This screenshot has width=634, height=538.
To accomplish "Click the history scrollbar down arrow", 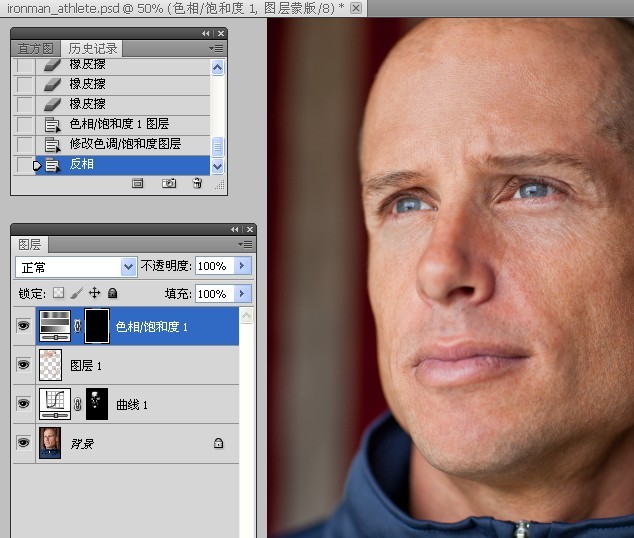I will (218, 166).
